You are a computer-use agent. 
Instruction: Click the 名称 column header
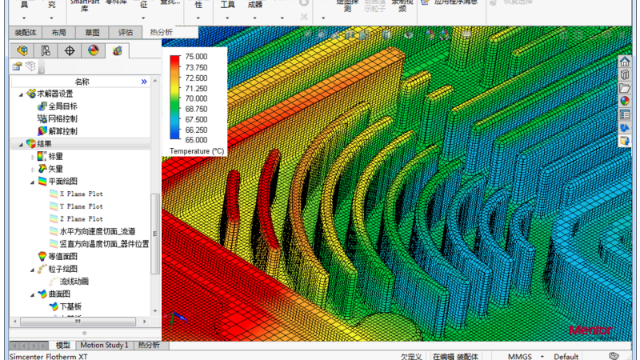(82, 82)
